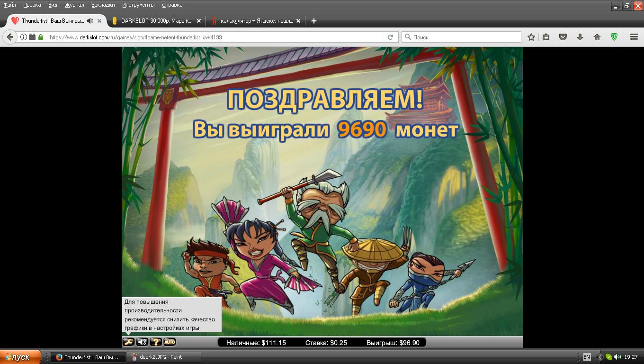Minimize the Firefox window

tap(616, 6)
